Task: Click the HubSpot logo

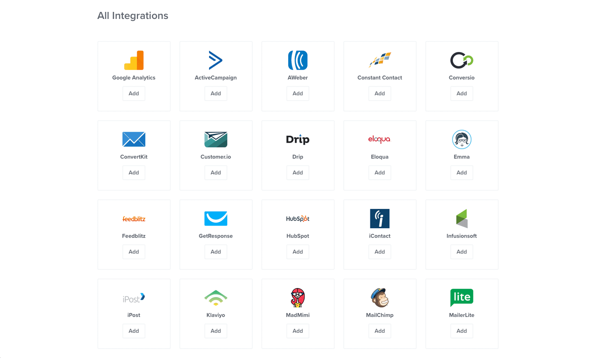Action: pyautogui.click(x=298, y=219)
